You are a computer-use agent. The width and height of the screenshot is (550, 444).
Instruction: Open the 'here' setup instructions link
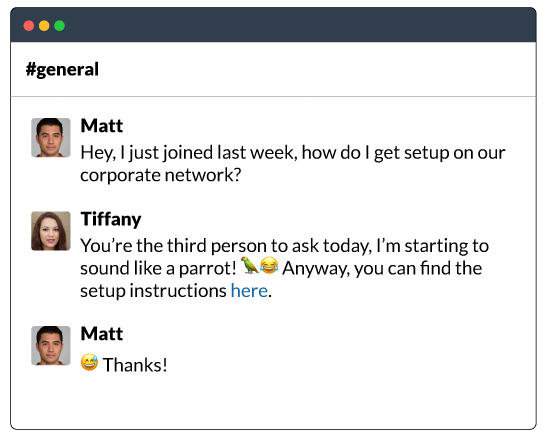pyautogui.click(x=249, y=291)
